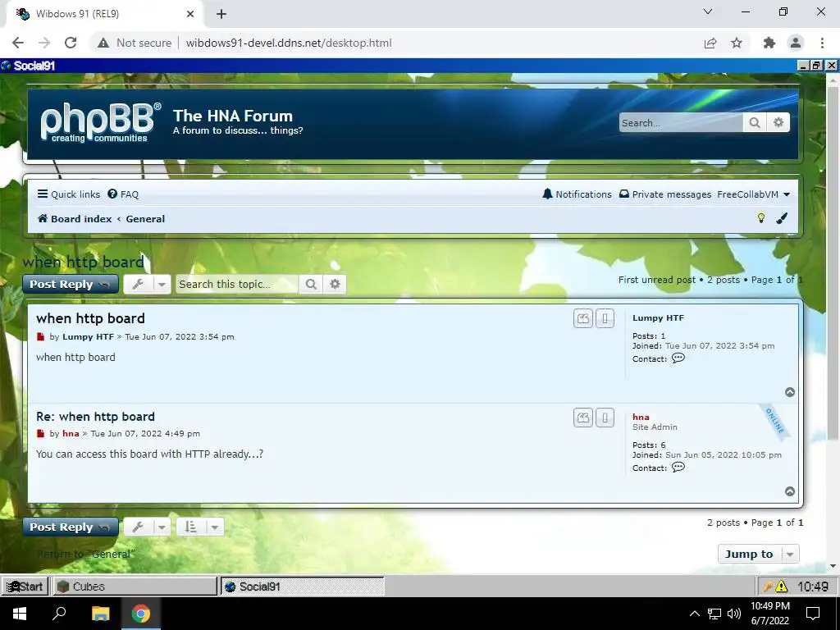Image resolution: width=840 pixels, height=630 pixels.
Task: Jump to First unread post
Action: coord(657,280)
